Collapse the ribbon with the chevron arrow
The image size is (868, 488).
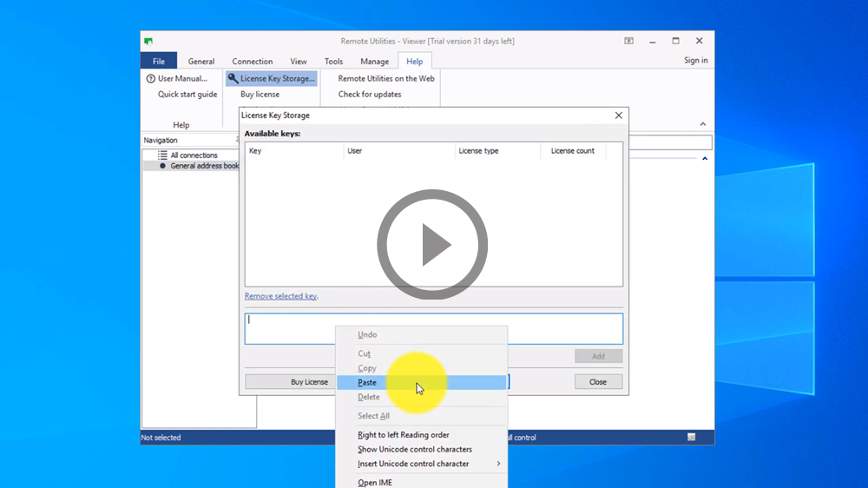702,124
